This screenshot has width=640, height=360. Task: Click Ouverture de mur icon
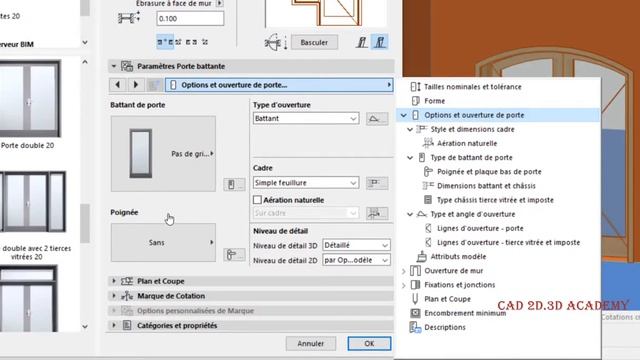(x=415, y=271)
